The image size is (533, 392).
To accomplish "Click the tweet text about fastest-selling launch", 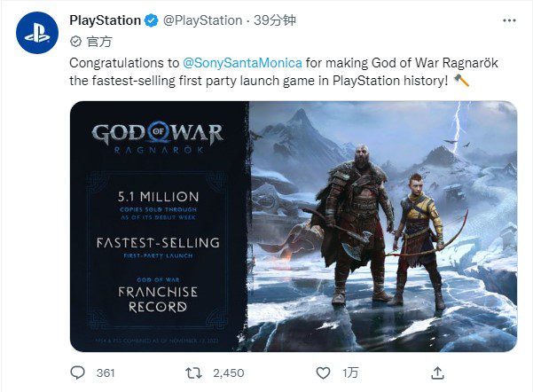I will pyautogui.click(x=266, y=80).
